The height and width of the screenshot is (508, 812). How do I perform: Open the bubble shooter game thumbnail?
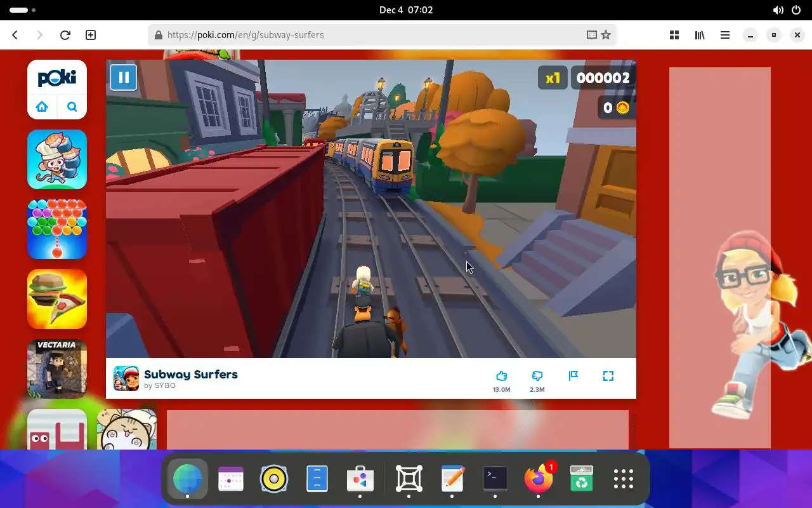[57, 229]
